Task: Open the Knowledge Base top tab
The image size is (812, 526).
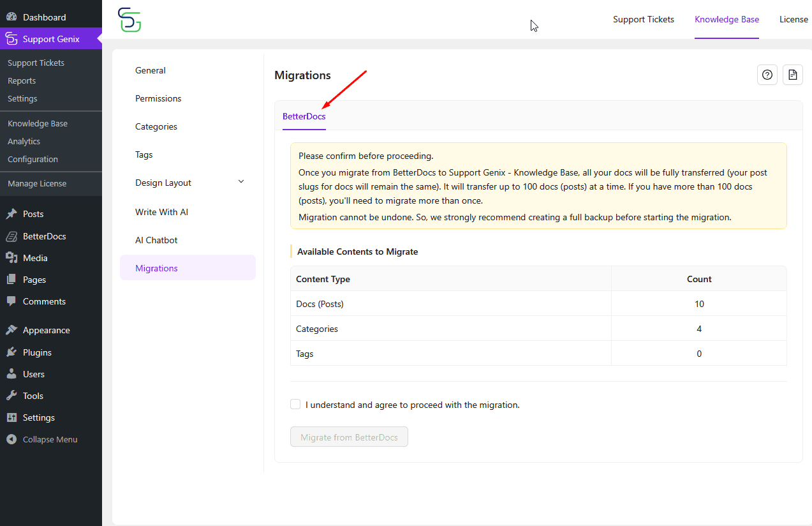Action: (x=727, y=19)
